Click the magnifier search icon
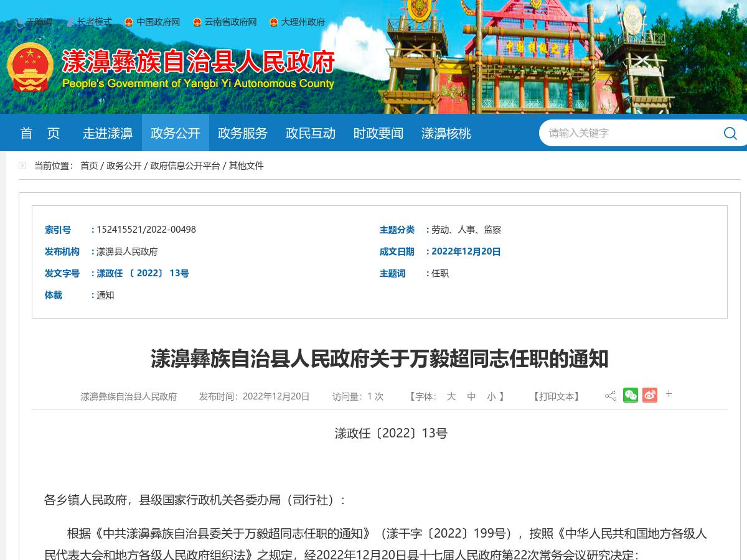This screenshot has width=747, height=560. (730, 133)
